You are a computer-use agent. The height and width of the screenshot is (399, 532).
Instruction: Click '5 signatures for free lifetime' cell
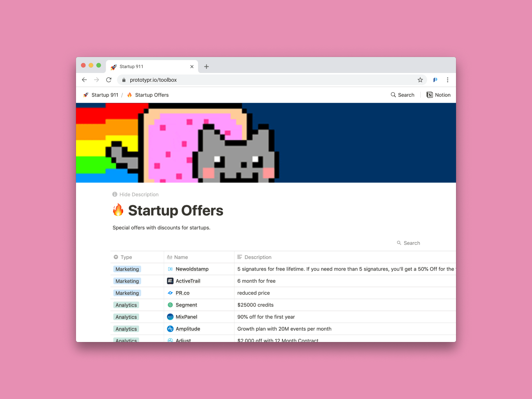[345, 269]
